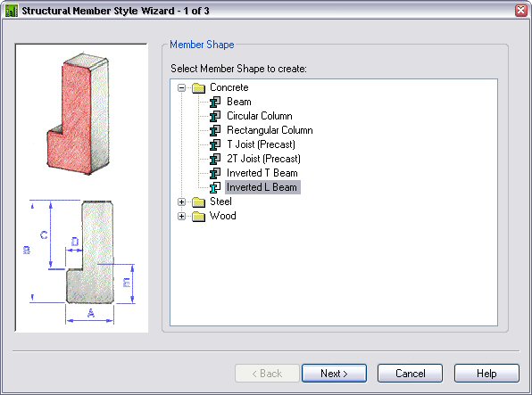The width and height of the screenshot is (532, 395).
Task: Click the Wood folder icon
Action: (198, 217)
